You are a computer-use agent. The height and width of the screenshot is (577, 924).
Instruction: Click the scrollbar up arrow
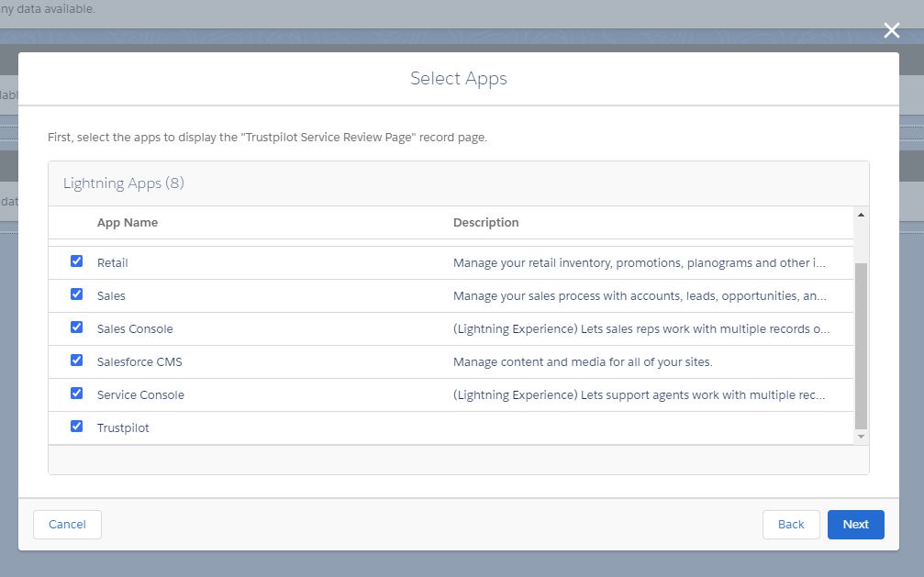[860, 216]
